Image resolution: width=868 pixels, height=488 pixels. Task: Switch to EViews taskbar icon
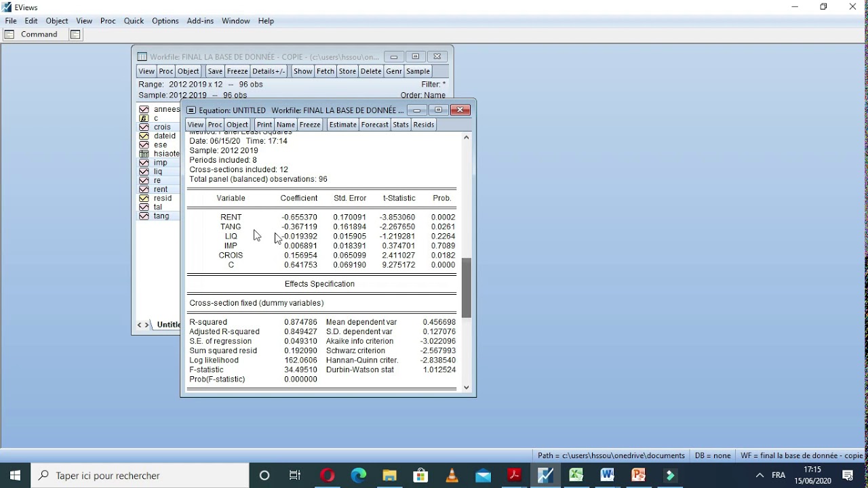545,475
